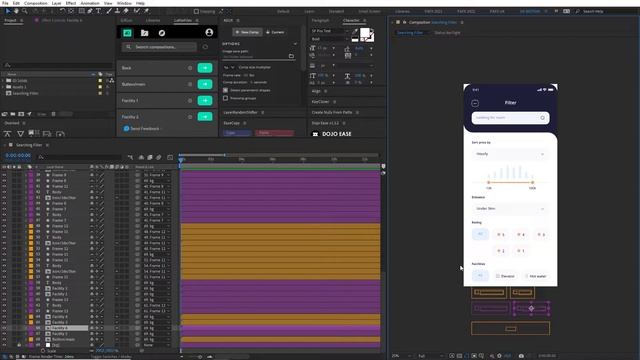The width and height of the screenshot is (640, 360).
Task: Select the Puppet Pin tool
Action: [x=146, y=11]
